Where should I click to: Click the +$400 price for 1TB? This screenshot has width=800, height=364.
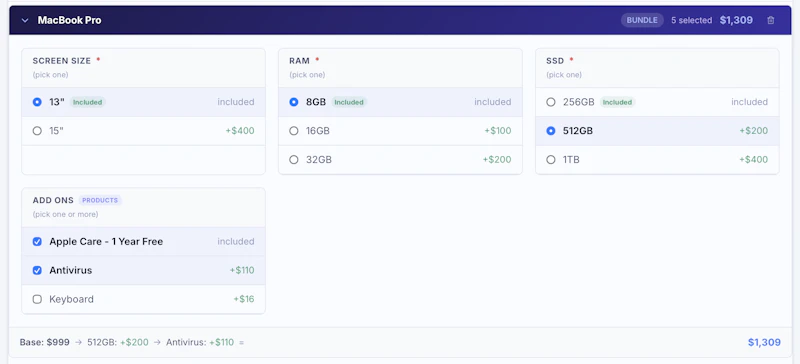click(754, 160)
